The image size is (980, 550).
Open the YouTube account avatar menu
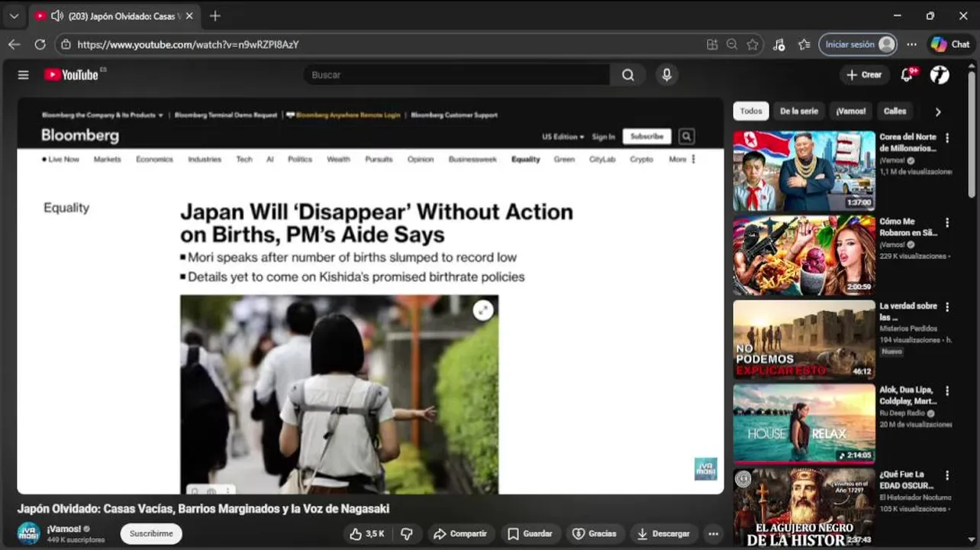click(940, 75)
